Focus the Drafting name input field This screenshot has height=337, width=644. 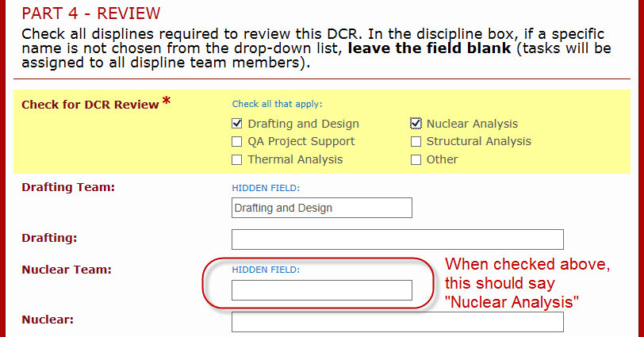click(x=397, y=239)
